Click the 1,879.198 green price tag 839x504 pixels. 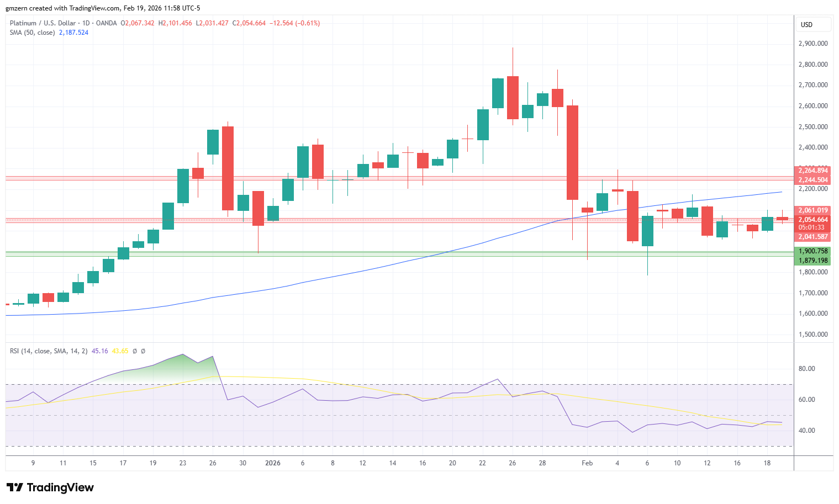(x=812, y=261)
